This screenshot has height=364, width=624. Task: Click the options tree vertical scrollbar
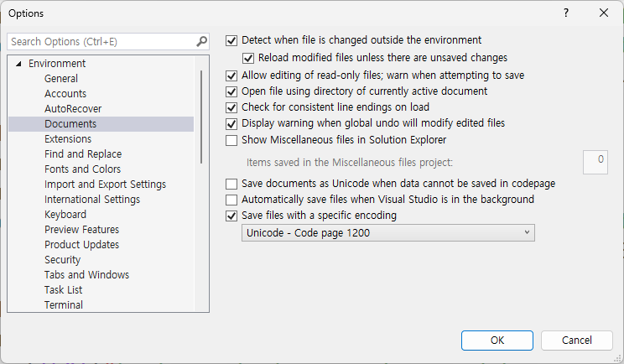[201, 117]
